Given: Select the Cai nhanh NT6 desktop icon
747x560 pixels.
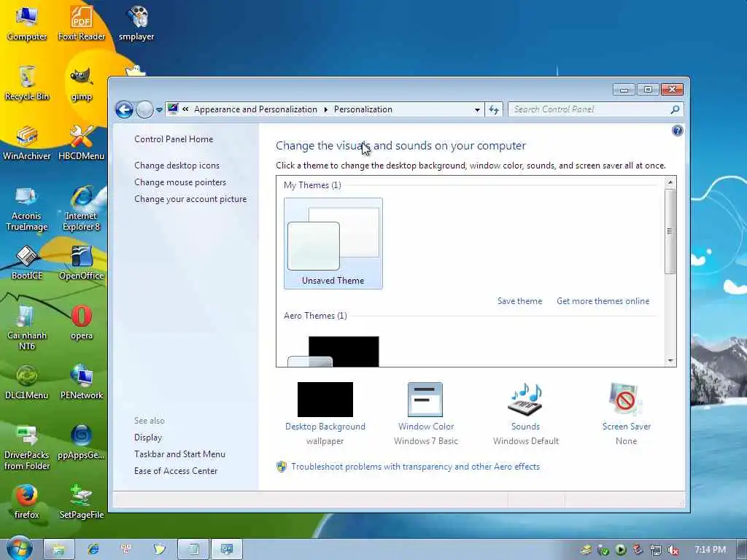Looking at the screenshot, I should (x=27, y=327).
